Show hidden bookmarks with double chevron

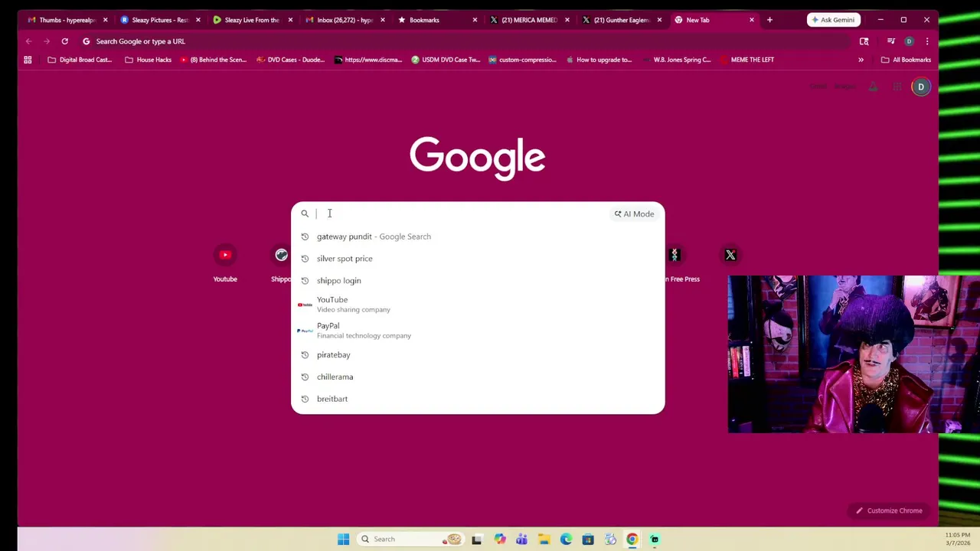point(861,60)
